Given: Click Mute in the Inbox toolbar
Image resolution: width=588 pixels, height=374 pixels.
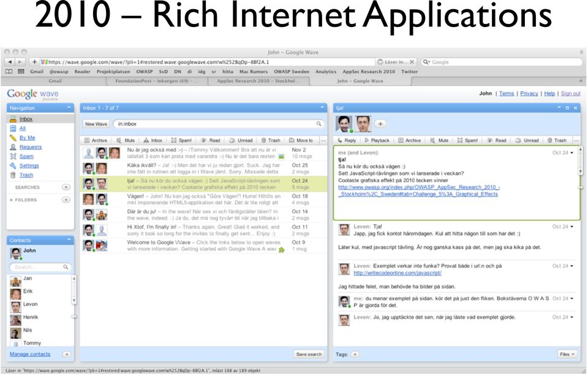Looking at the screenshot, I should tap(126, 140).
